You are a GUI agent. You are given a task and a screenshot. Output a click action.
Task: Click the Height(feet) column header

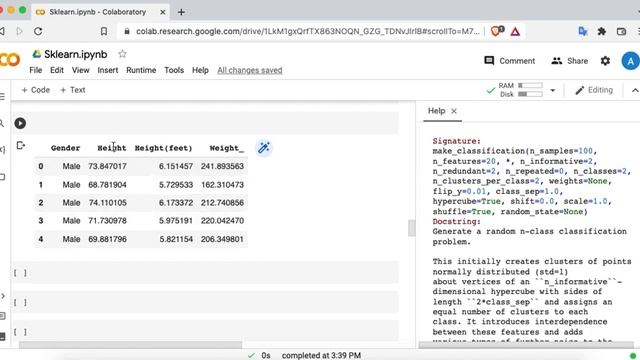tap(163, 148)
